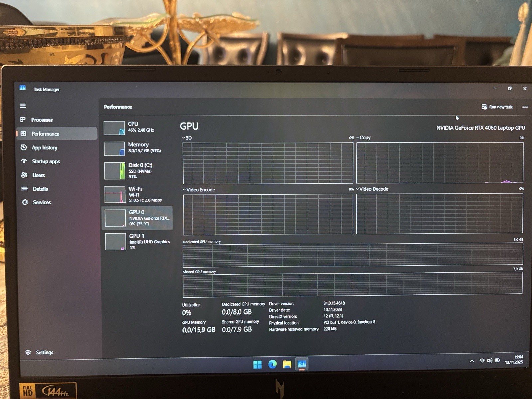Click the NVIDIA GeForce RTX 4060 Laptop GPU title

[x=480, y=128]
